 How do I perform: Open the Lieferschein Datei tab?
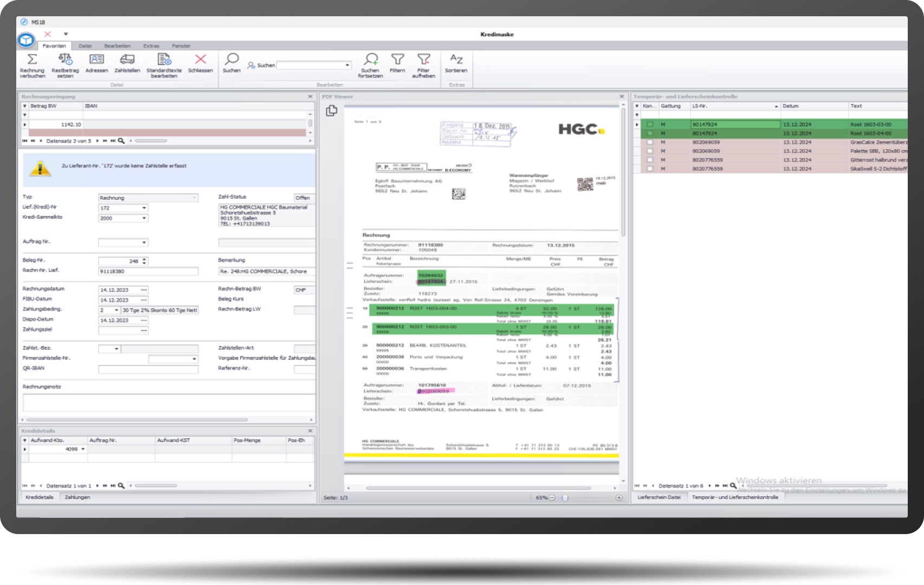tap(659, 497)
